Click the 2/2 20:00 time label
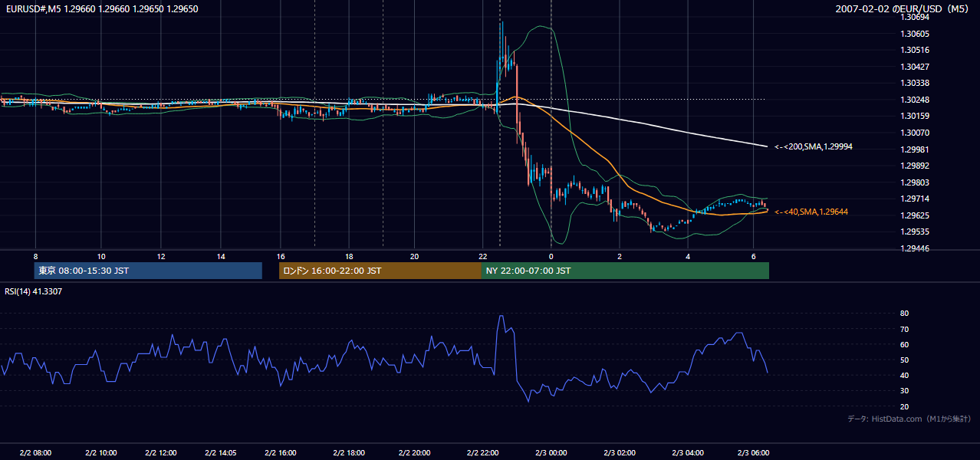 [415, 453]
